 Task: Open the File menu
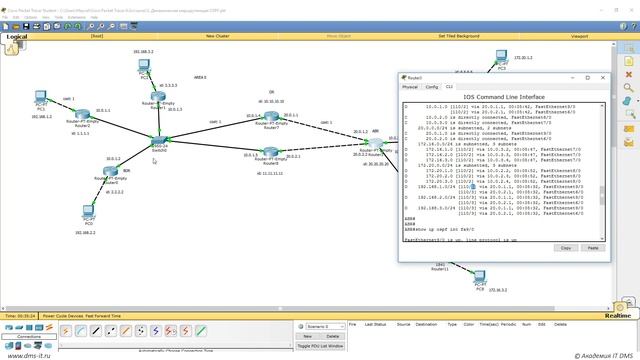click(5, 18)
